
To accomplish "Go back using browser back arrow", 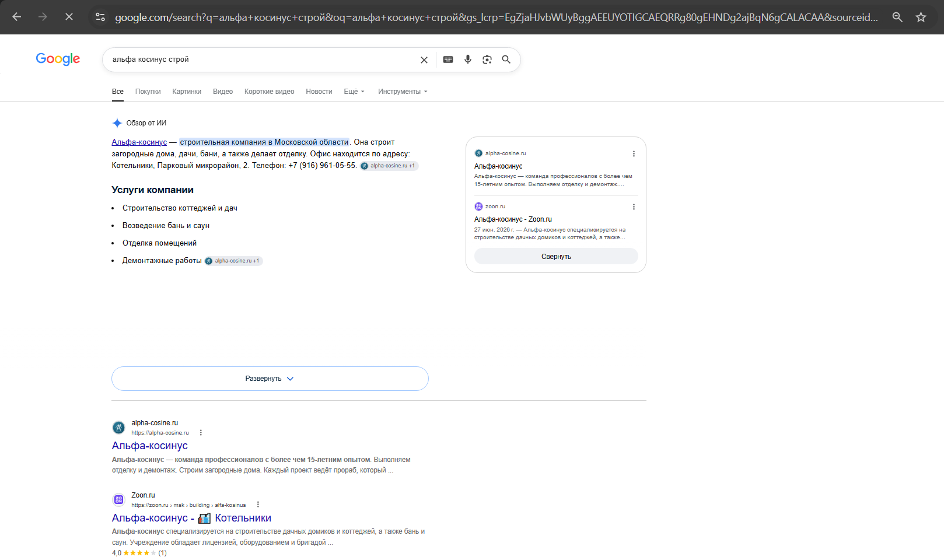I will (17, 17).
